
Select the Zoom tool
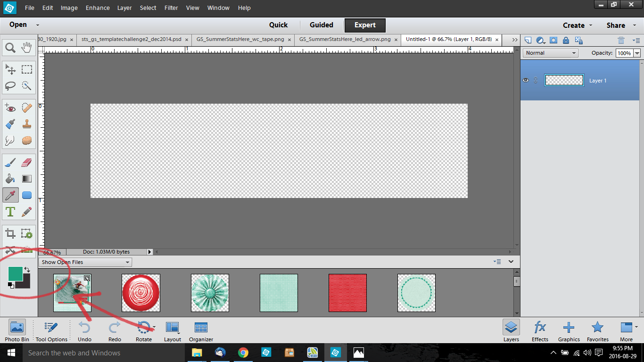tap(10, 47)
